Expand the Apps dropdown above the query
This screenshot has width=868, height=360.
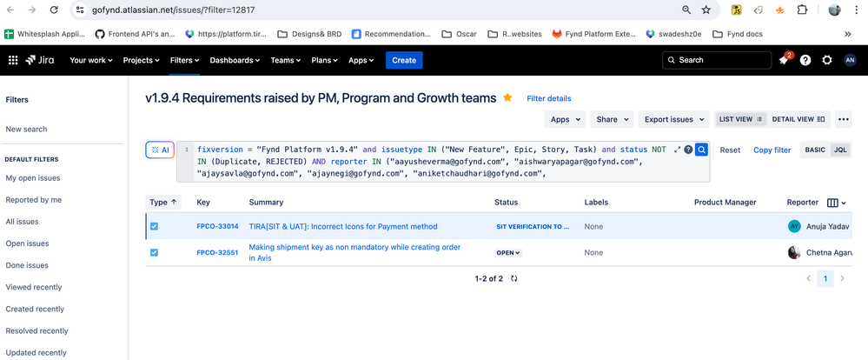(x=565, y=119)
